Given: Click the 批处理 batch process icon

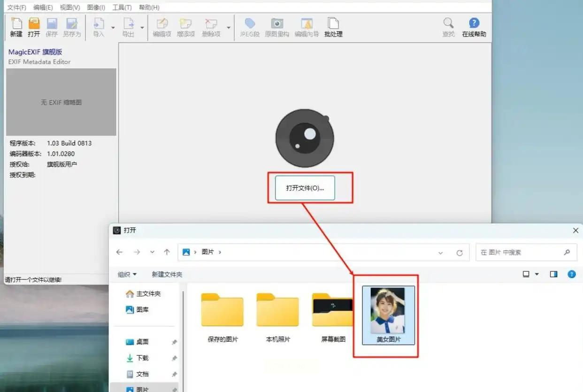Looking at the screenshot, I should (x=333, y=27).
